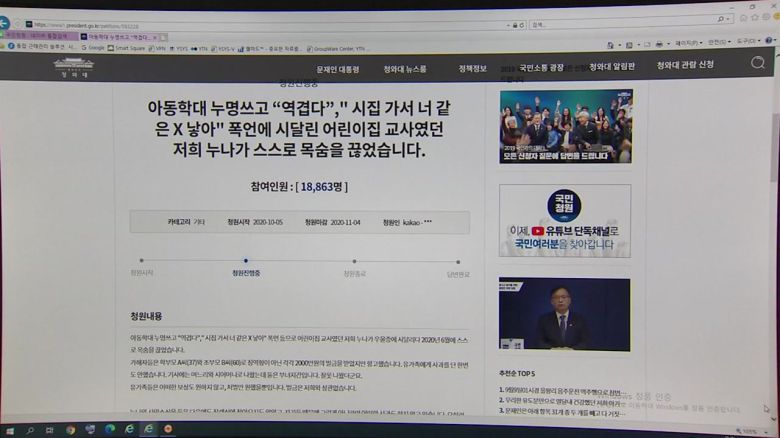
Task: Open 문재인 대통령 menu
Action: pyautogui.click(x=338, y=69)
